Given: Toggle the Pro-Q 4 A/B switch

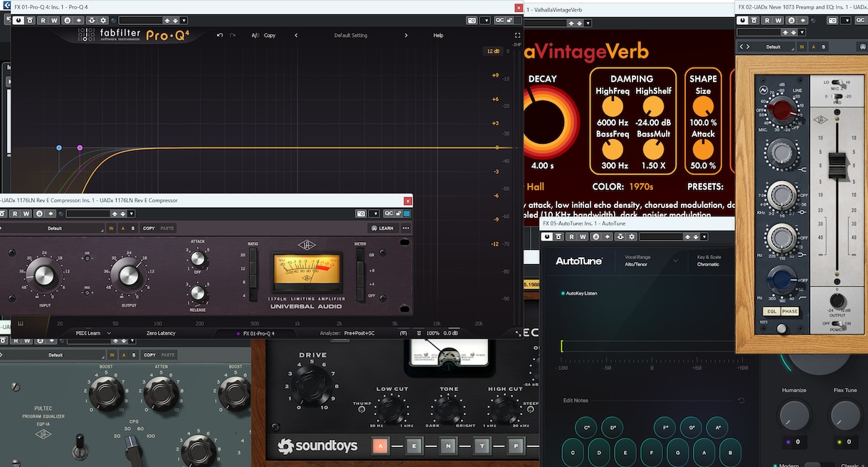Looking at the screenshot, I should tap(255, 35).
